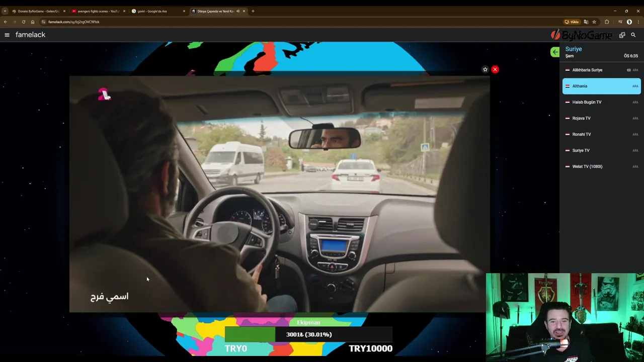Favorite the channel with the star icon
Image resolution: width=644 pixels, height=362 pixels.
(x=485, y=69)
